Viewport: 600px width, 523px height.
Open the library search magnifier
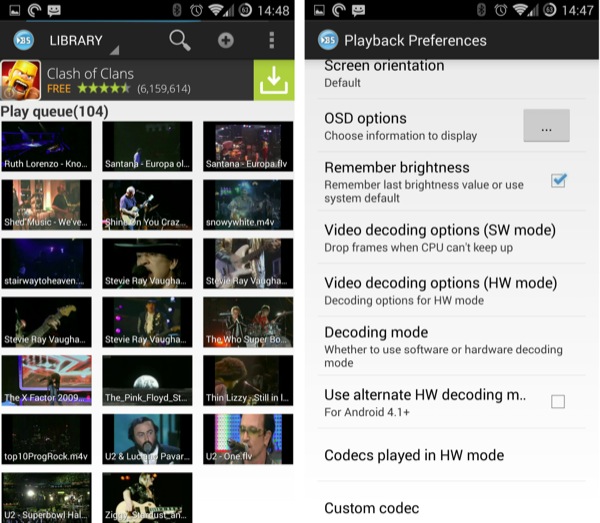[180, 41]
